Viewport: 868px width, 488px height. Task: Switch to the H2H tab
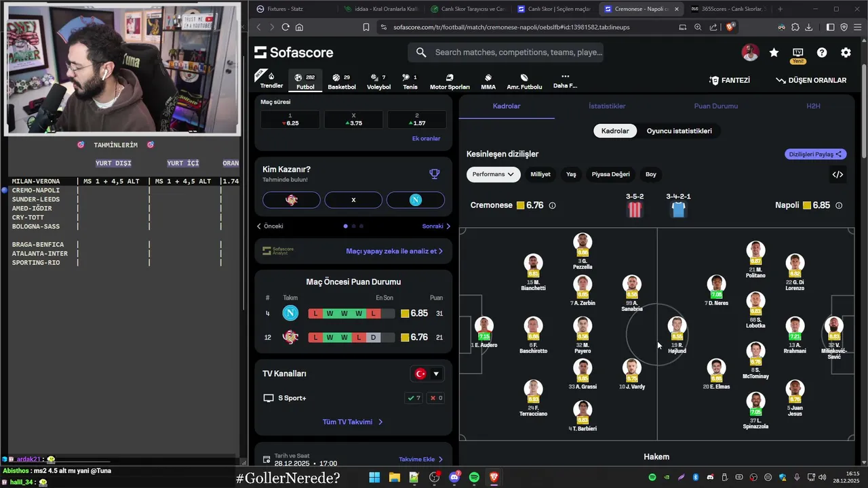point(813,106)
